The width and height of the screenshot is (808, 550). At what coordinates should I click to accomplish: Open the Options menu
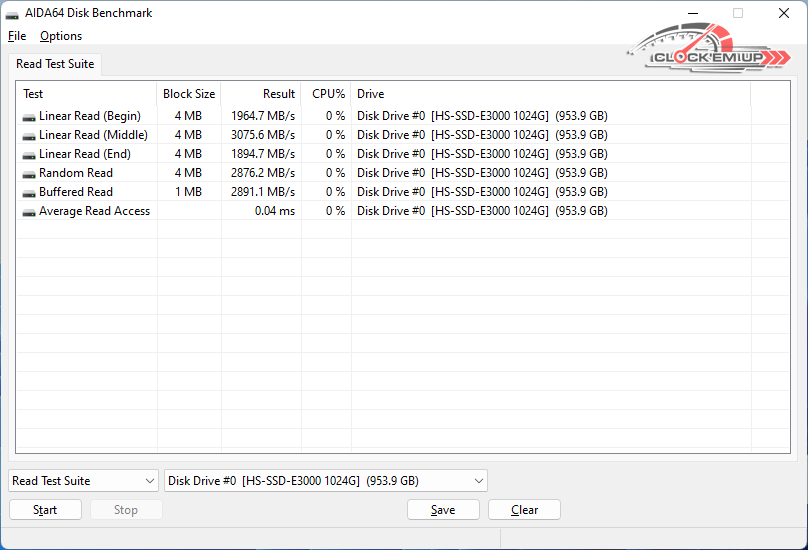pos(61,36)
